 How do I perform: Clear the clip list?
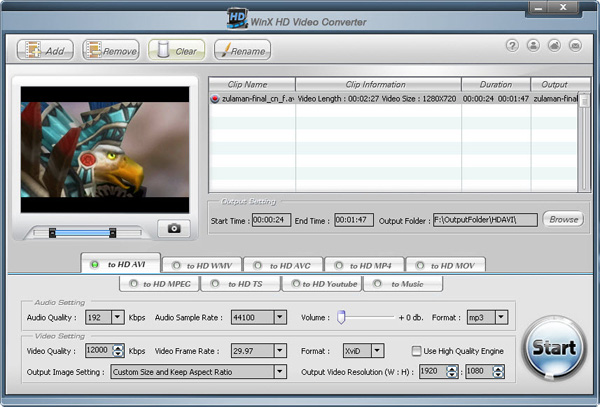tap(177, 50)
